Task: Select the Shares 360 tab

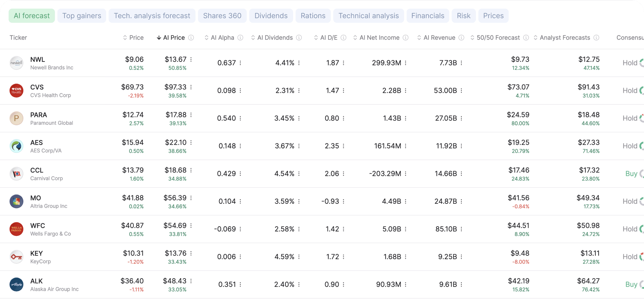Action: point(222,16)
